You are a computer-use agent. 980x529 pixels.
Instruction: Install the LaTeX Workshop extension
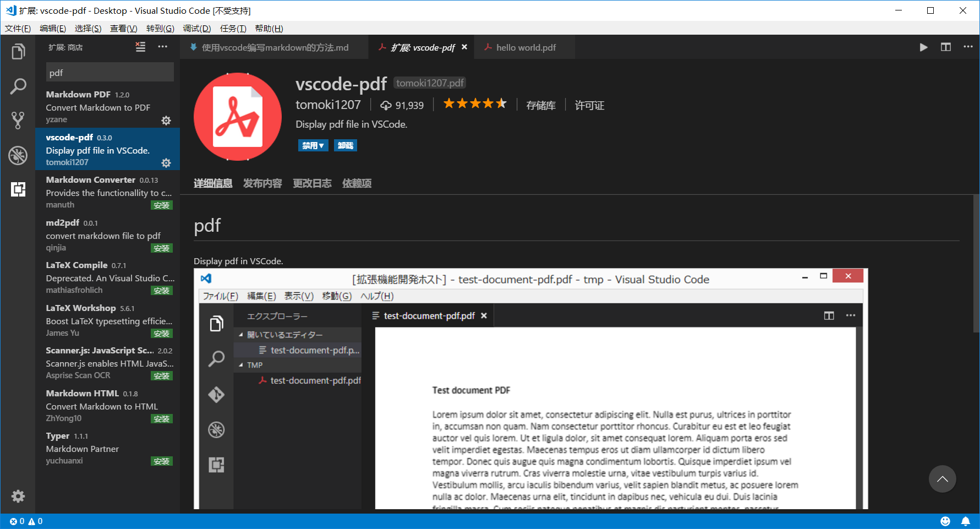coord(162,334)
